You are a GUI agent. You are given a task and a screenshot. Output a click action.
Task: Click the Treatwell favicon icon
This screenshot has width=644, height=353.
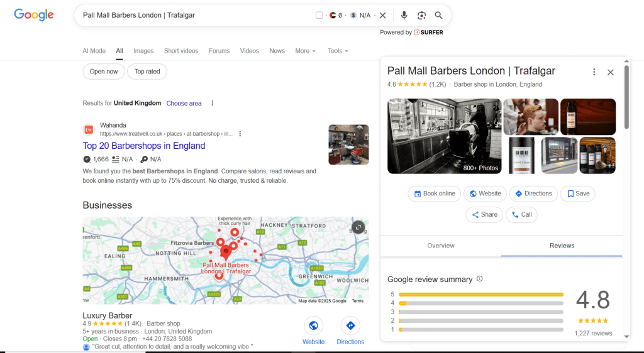pyautogui.click(x=89, y=129)
